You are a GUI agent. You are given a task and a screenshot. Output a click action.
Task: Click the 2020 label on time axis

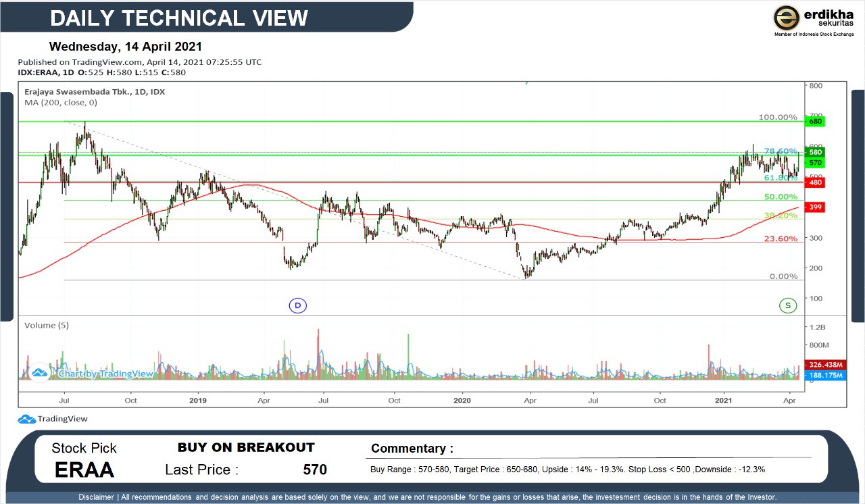point(462,400)
